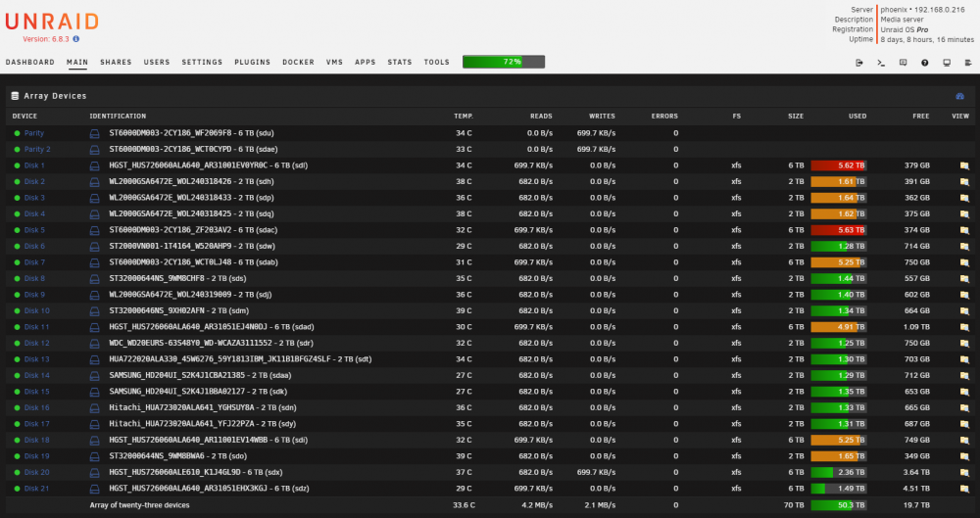The image size is (980, 518).
Task: Open the Apps page
Action: 365,63
